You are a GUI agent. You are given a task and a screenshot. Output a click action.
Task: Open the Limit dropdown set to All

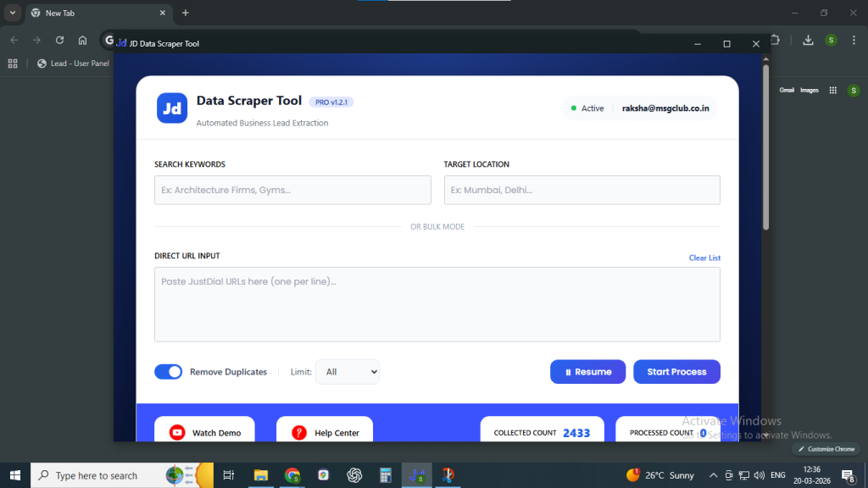(348, 372)
